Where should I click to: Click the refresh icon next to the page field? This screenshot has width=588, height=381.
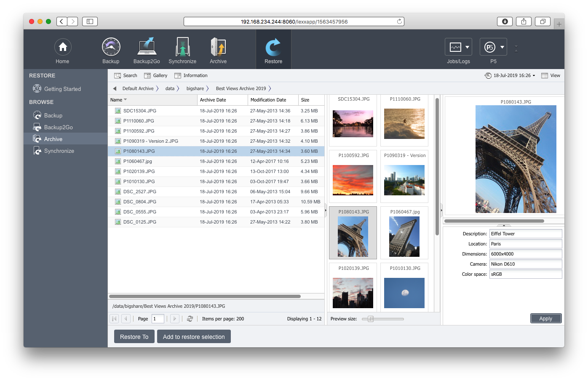(190, 319)
